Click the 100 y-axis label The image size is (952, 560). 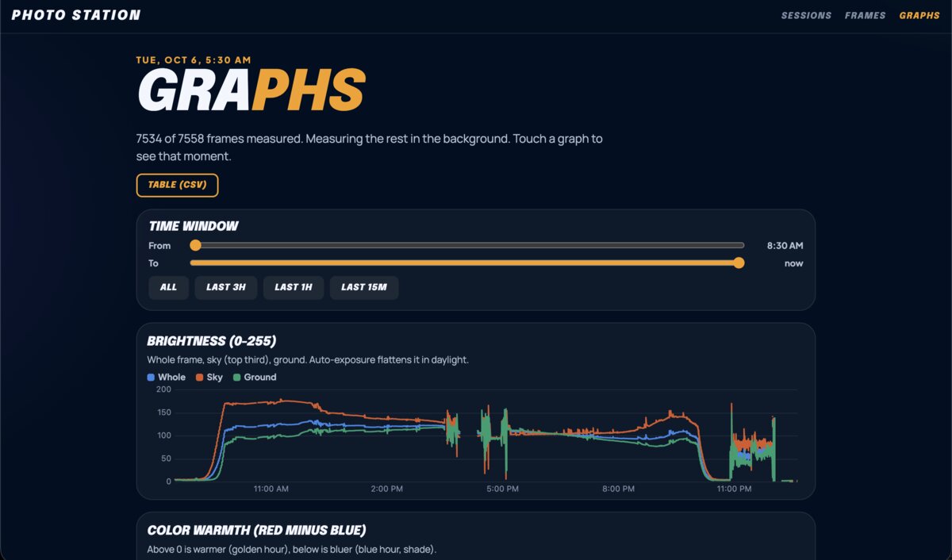[x=163, y=435]
